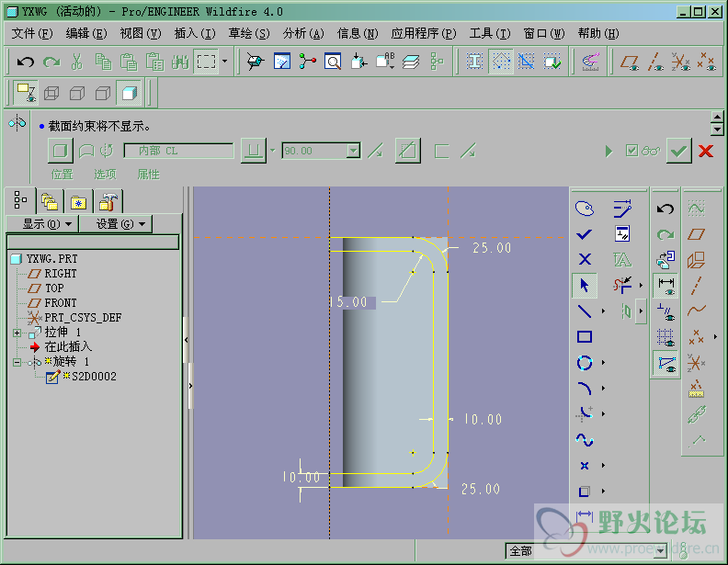
Task: Open the 设置 dropdown in model tree
Action: point(116,224)
